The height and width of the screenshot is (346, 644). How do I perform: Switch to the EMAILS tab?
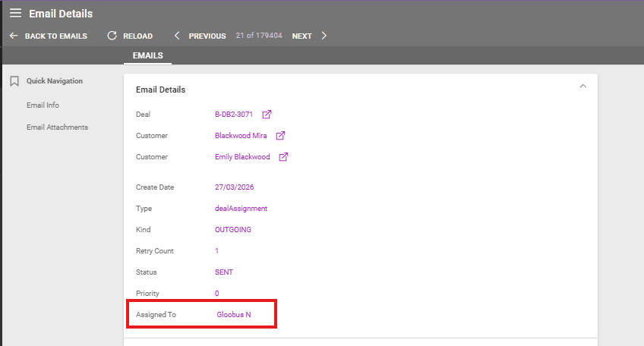click(148, 55)
